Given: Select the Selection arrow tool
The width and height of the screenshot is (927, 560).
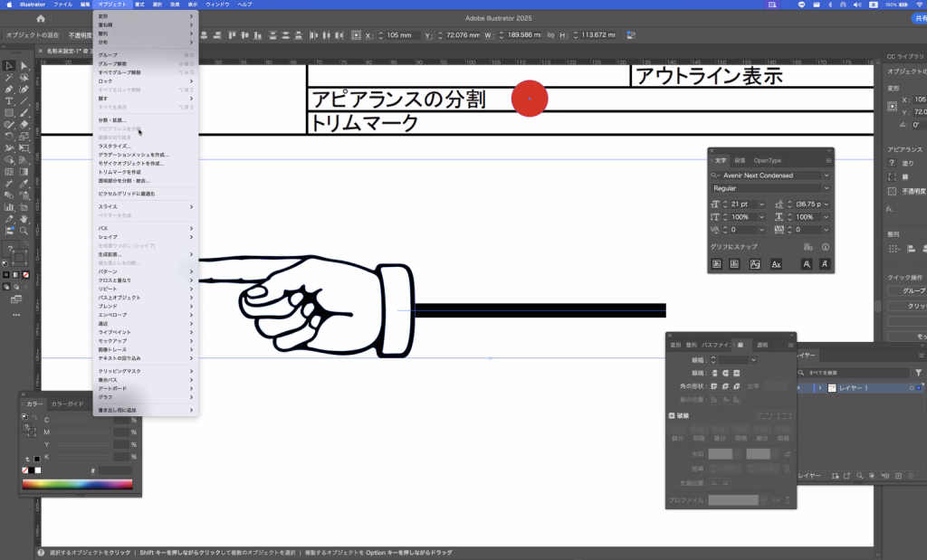Looking at the screenshot, I should pyautogui.click(x=8, y=66).
